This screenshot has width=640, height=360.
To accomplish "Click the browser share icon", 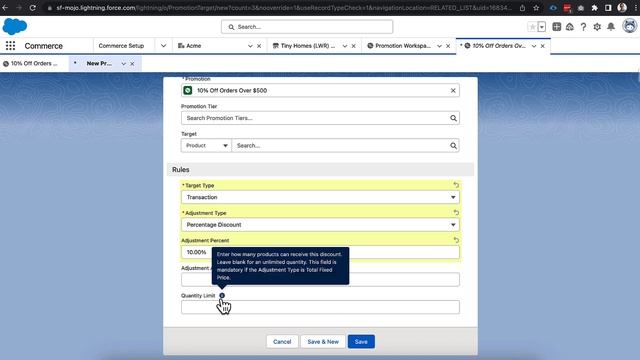I will click(522, 8).
